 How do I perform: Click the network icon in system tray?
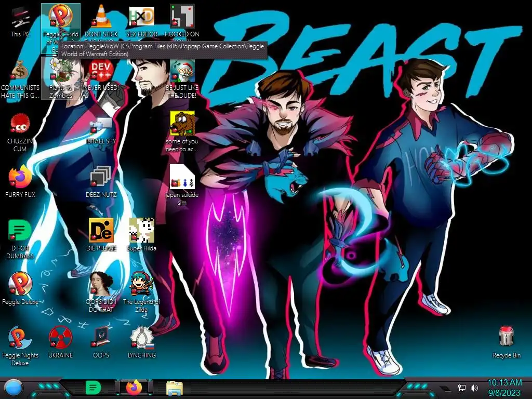click(461, 388)
